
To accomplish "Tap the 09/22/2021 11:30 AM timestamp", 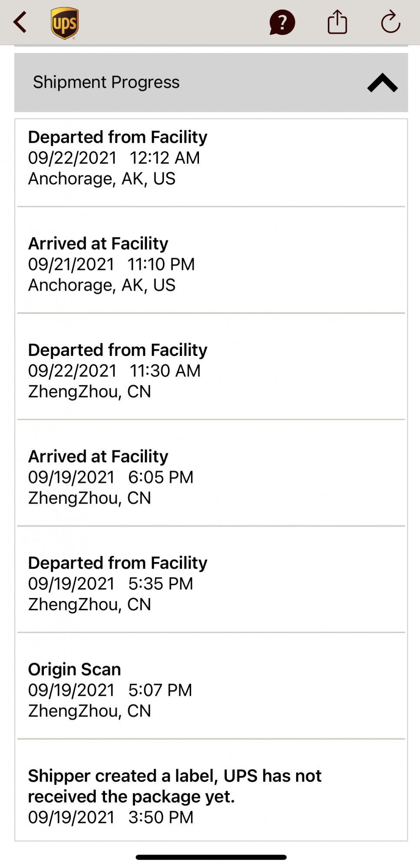I will (x=114, y=371).
